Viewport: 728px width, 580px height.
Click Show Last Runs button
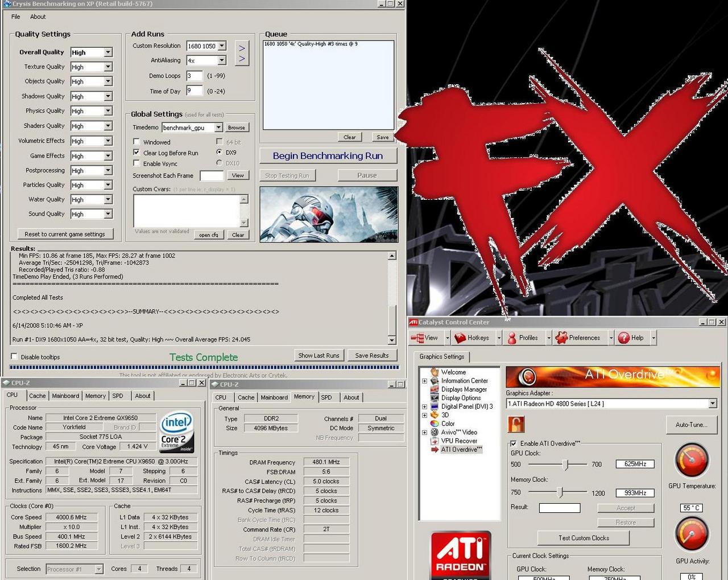point(318,355)
